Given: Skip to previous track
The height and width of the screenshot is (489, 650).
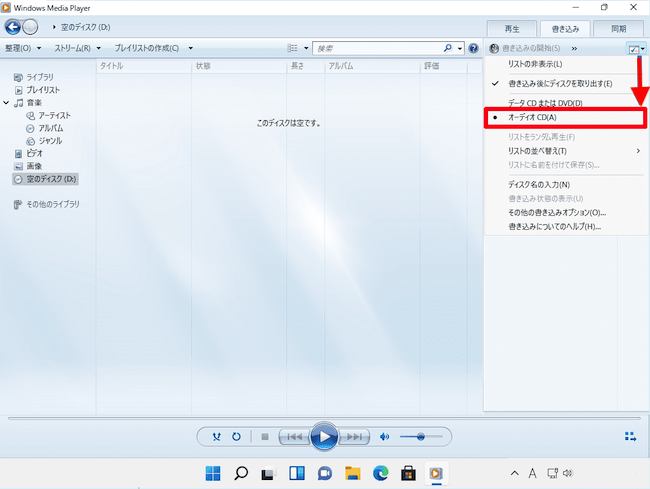Looking at the screenshot, I should 295,437.
